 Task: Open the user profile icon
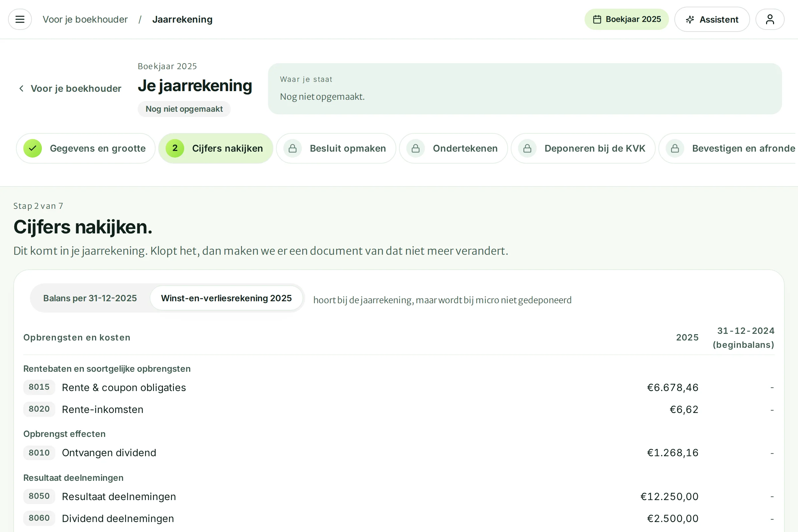(x=770, y=19)
